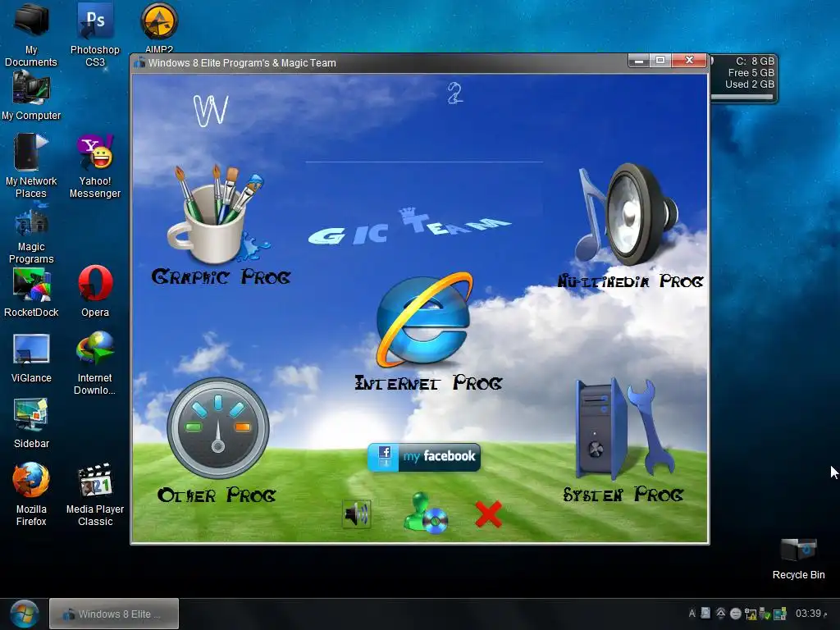The height and width of the screenshot is (630, 840).
Task: Select Sidebar desktop icon
Action: 31,423
